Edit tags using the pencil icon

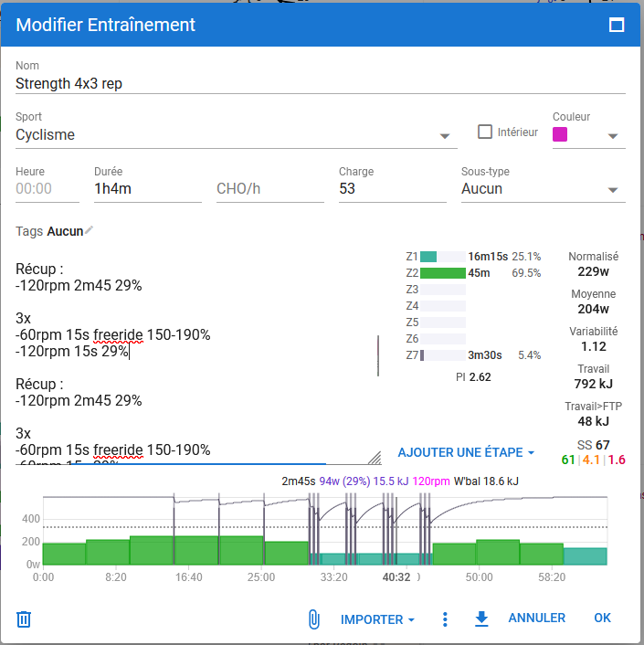(x=89, y=231)
